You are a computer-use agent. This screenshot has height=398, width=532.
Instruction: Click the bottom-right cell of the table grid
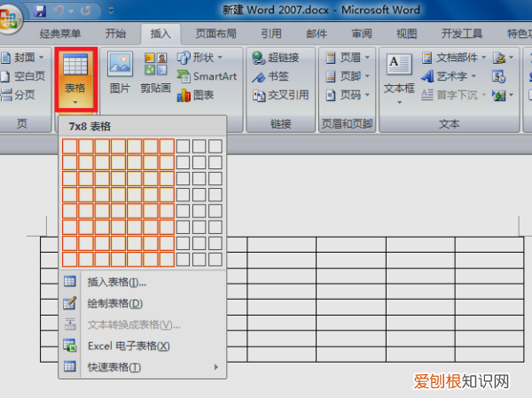point(215,260)
